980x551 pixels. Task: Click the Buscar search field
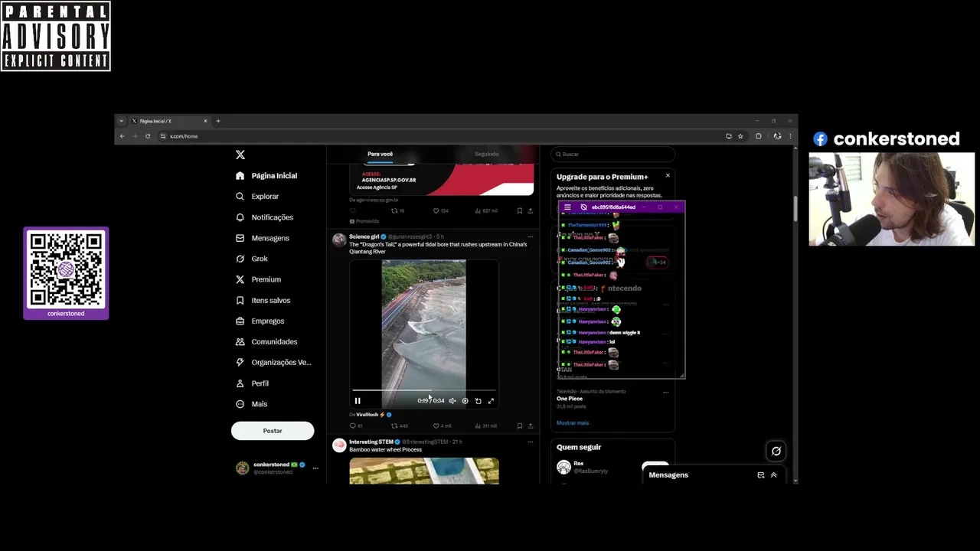612,154
